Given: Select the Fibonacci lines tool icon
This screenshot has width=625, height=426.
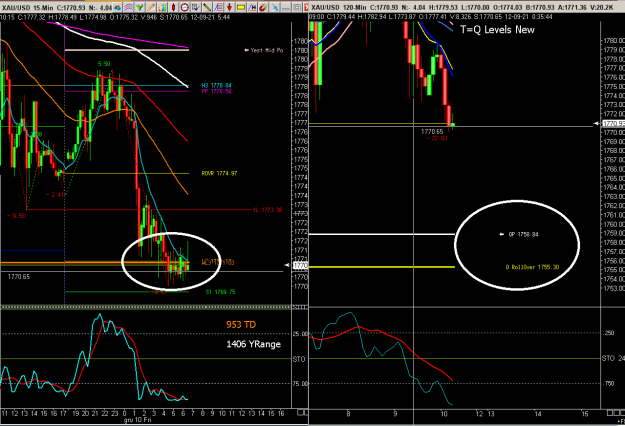Looking at the screenshot, I should tap(218, 7).
